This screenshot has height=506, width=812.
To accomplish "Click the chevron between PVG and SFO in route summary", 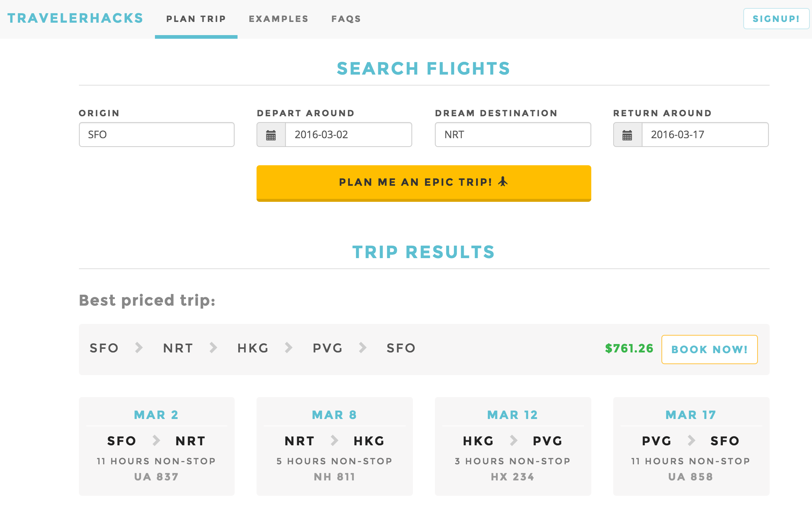I will [363, 348].
